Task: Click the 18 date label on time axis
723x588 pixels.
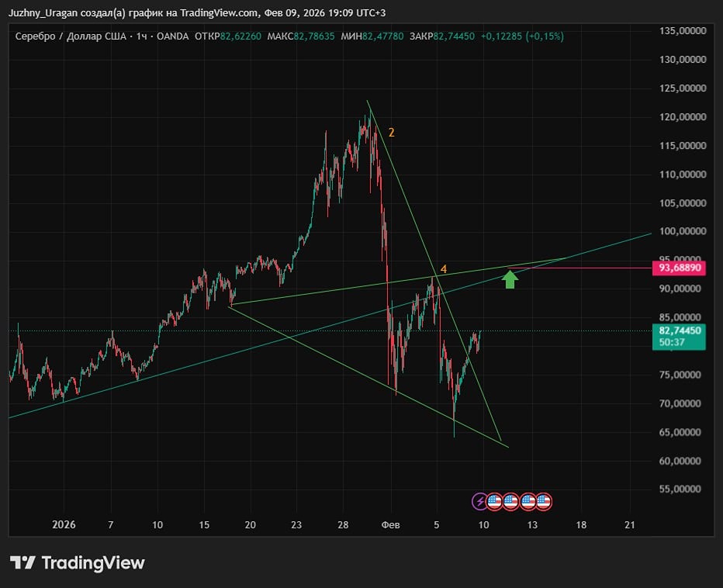Action: [x=581, y=525]
